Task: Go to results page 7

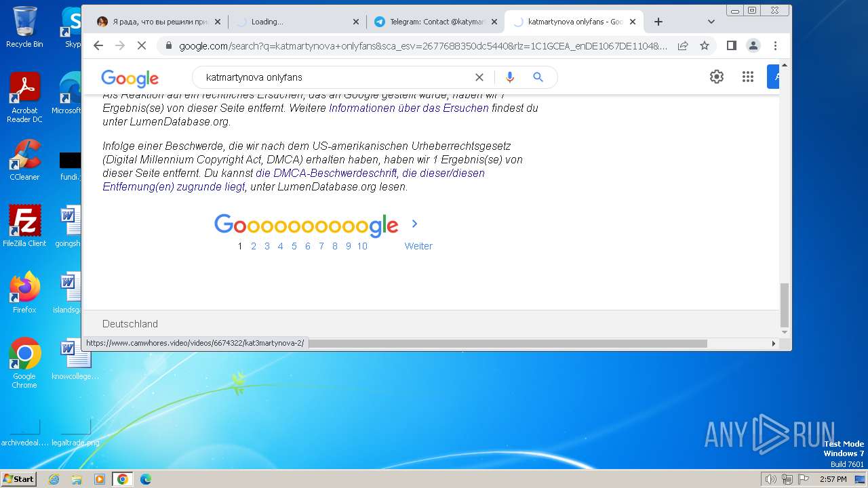Action: tap(321, 246)
